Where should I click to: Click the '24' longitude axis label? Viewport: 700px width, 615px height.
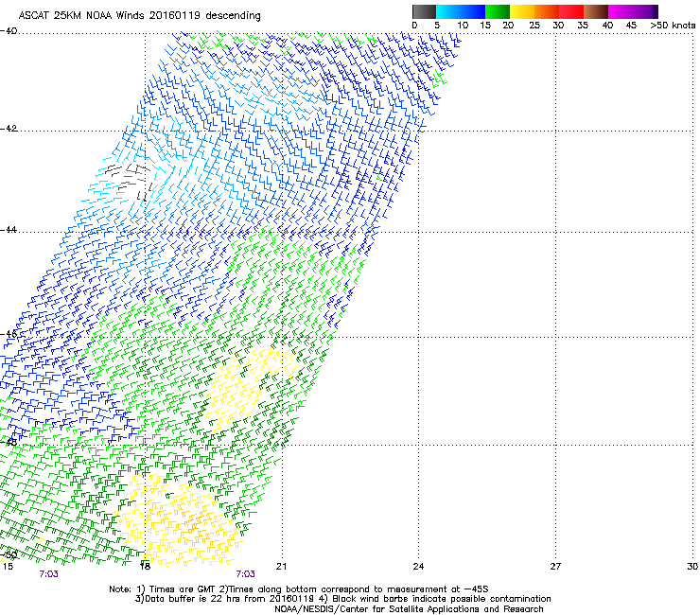(x=418, y=567)
